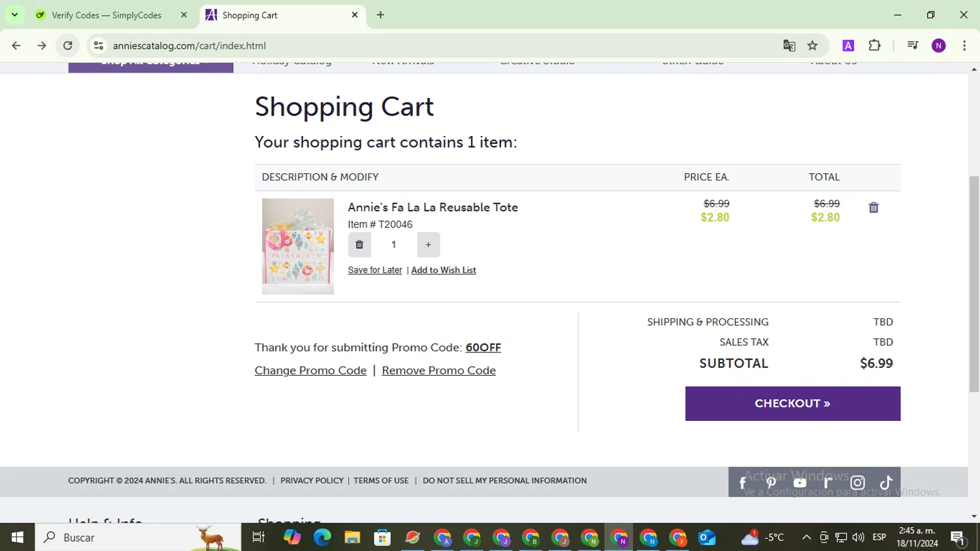
Task: Open network status tray icon
Action: pos(841,537)
